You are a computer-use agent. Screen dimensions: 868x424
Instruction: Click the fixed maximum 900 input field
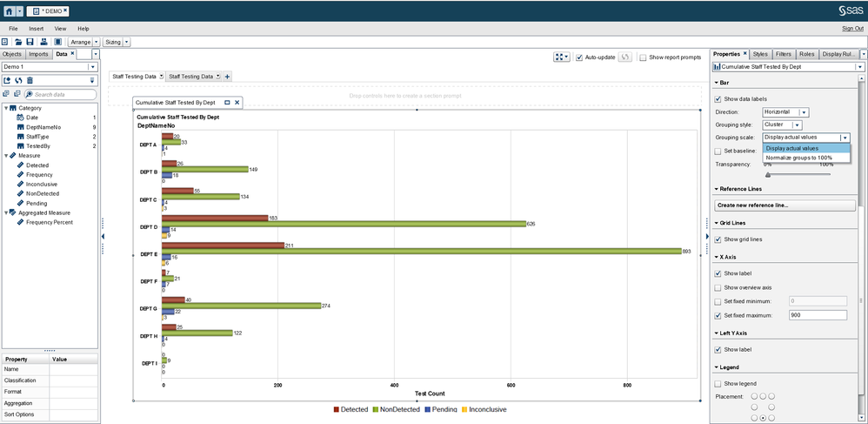[x=817, y=315]
